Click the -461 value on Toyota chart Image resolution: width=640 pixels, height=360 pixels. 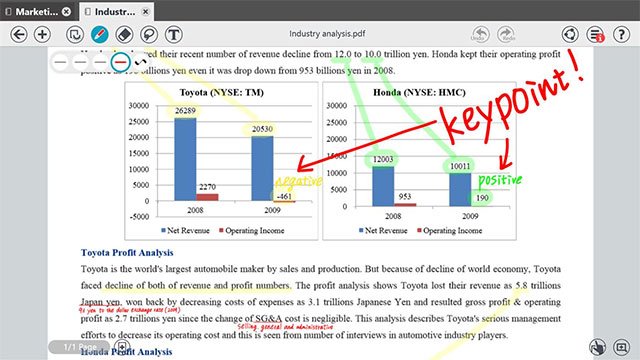[x=284, y=196]
